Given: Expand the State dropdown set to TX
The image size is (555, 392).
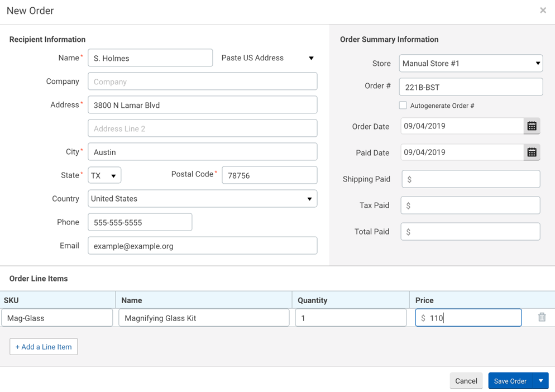Looking at the screenshot, I should click(x=104, y=175).
